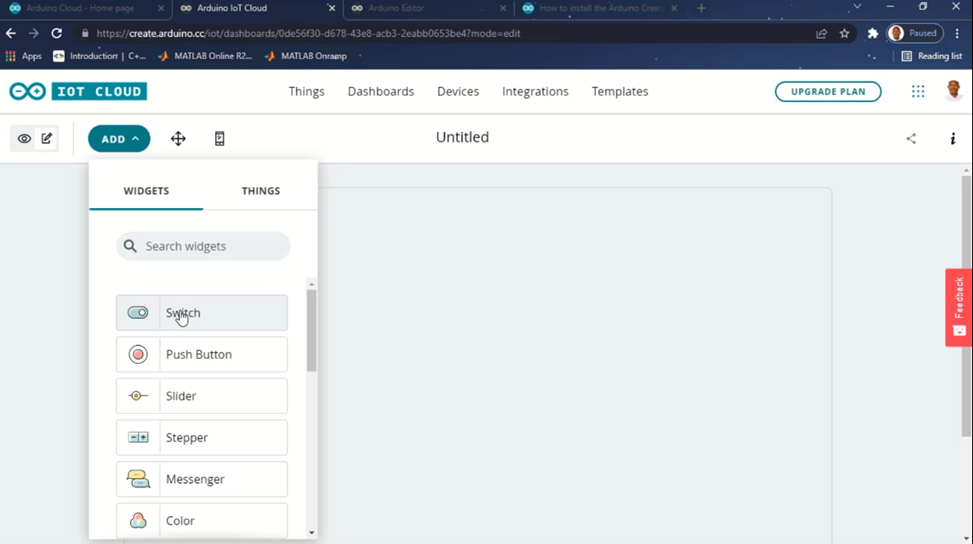Image resolution: width=973 pixels, height=544 pixels.
Task: Click the Stepper widget icon
Action: pos(138,437)
